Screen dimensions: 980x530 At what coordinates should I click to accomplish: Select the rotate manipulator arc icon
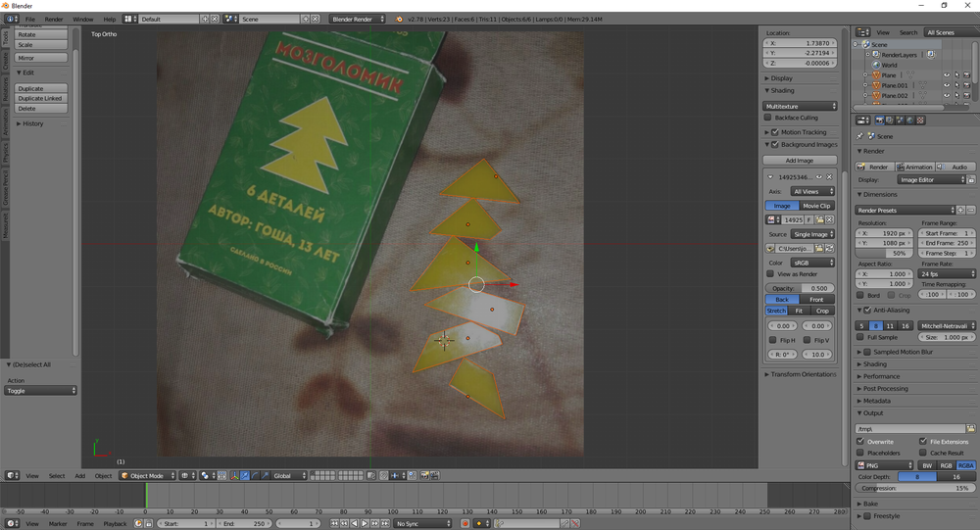click(255, 475)
